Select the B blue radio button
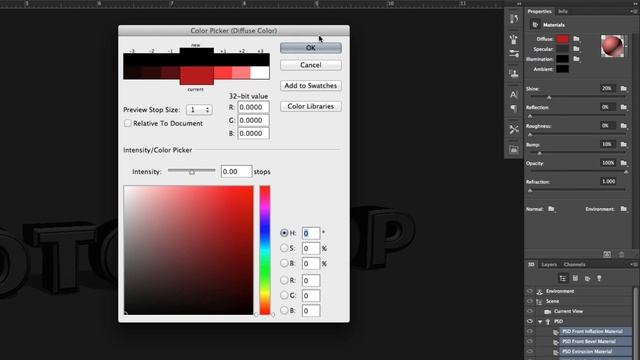Image resolution: width=640 pixels, height=360 pixels. click(x=284, y=310)
